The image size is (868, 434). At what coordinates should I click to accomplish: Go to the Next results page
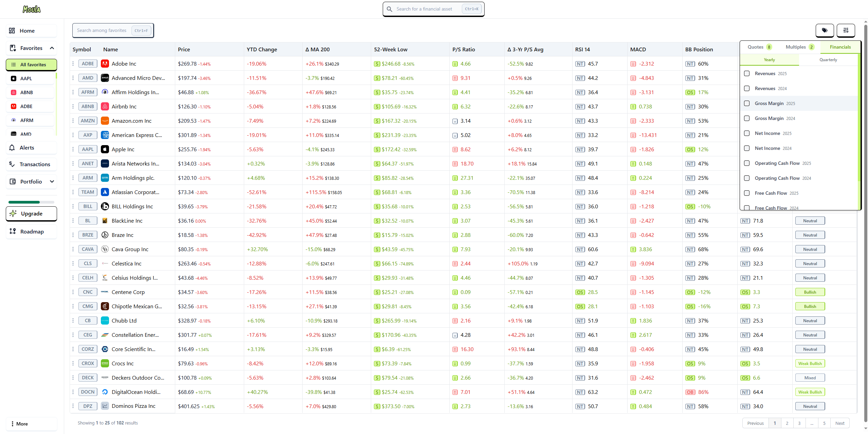tap(840, 423)
